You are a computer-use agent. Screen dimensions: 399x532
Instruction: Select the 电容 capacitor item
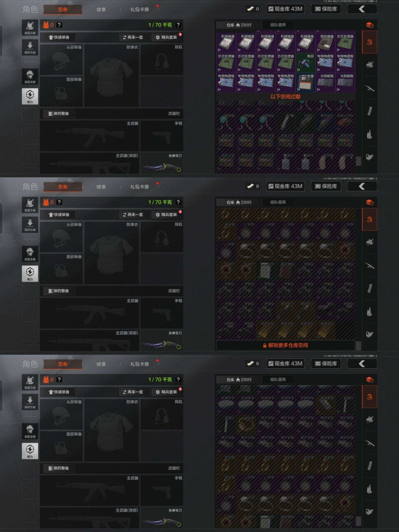[305, 63]
